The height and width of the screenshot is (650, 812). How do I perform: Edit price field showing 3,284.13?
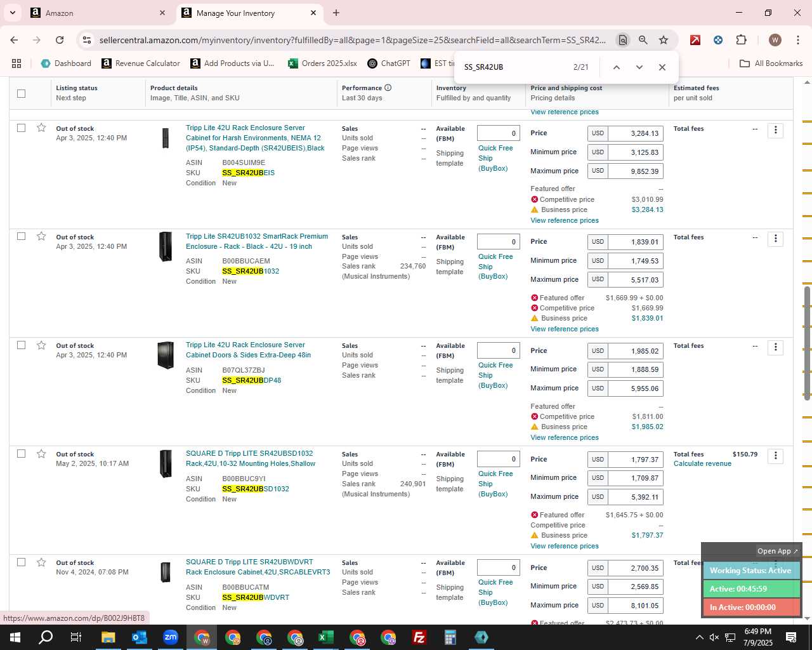tap(636, 133)
